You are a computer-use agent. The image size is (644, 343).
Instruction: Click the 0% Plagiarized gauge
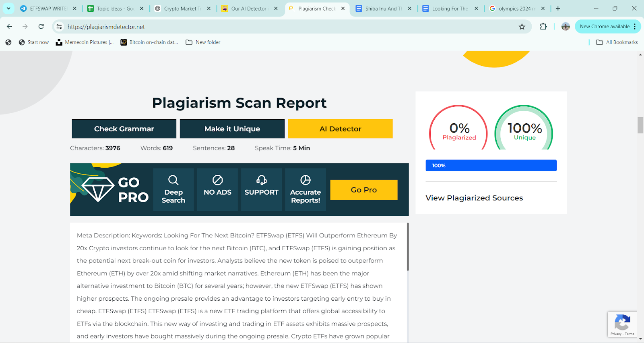click(x=459, y=128)
